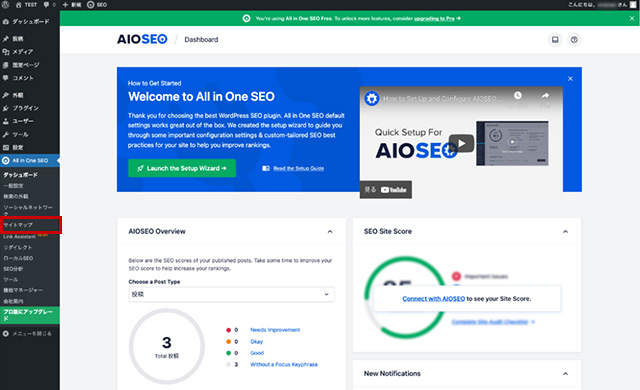Open the リダイレクト submenu item
This screenshot has width=640, height=390.
(18, 247)
